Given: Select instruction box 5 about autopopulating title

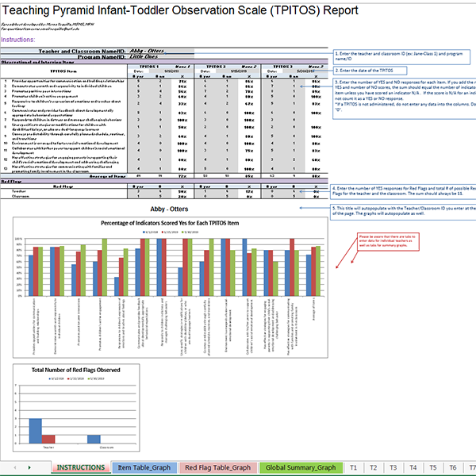Looking at the screenshot, I should click(403, 211).
